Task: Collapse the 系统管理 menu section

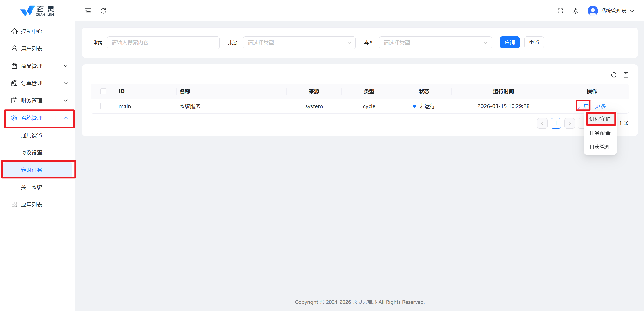Action: tap(39, 118)
